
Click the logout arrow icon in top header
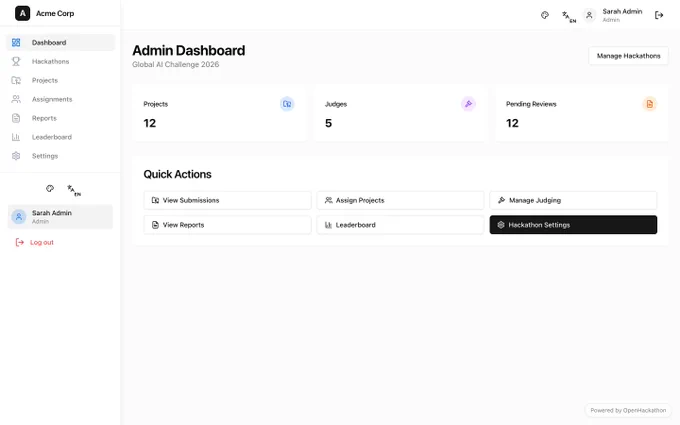click(659, 15)
